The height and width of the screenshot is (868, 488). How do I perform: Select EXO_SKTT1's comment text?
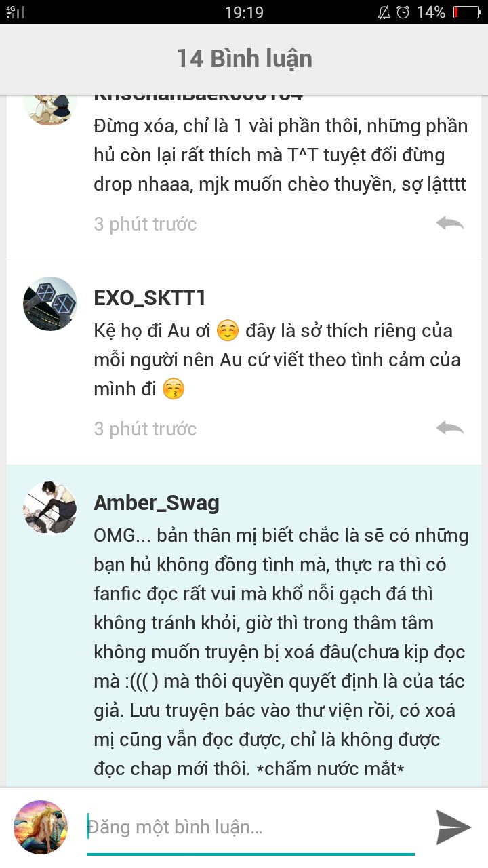[x=278, y=360]
